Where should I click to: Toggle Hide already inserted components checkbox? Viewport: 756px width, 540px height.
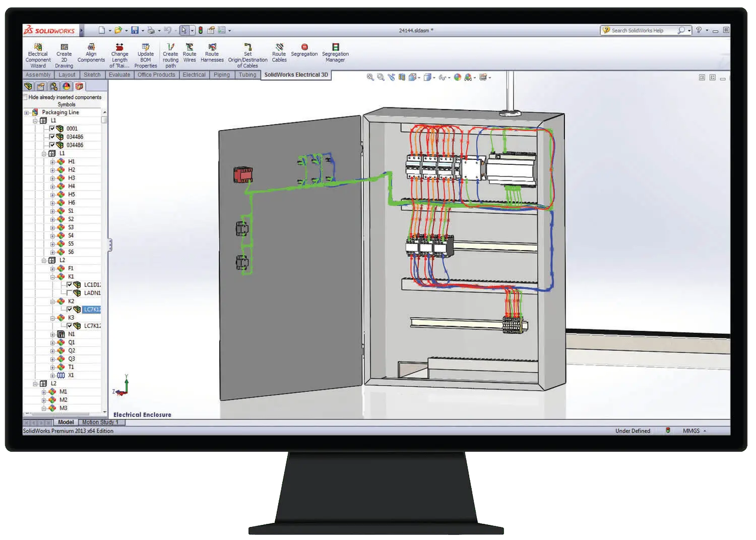[x=26, y=97]
